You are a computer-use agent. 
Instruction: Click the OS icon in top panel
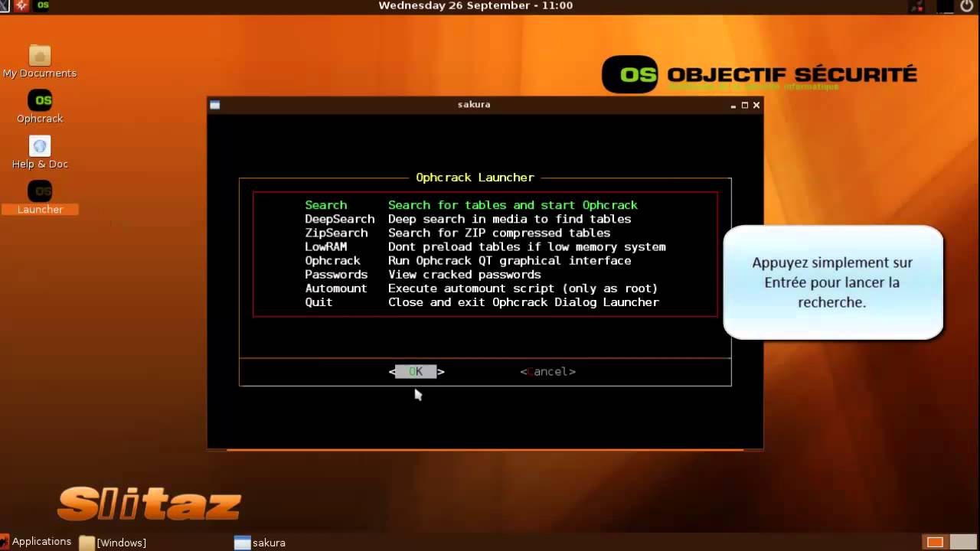(43, 5)
